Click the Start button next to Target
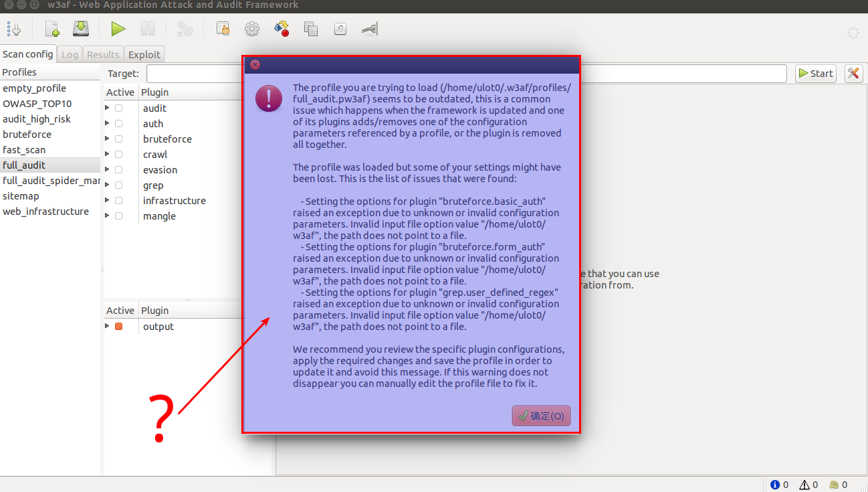This screenshot has width=868, height=492. (815, 74)
